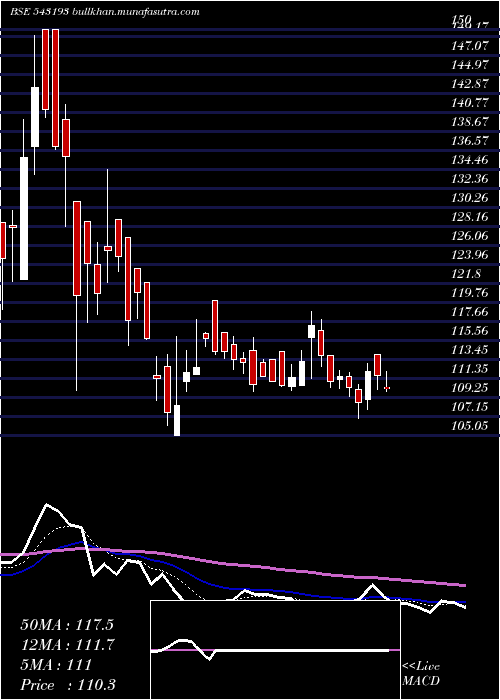Click the BSE 543193 bullkhan.munafasutra.com header text
Screen dimensions: 500x700
[x=104, y=12]
